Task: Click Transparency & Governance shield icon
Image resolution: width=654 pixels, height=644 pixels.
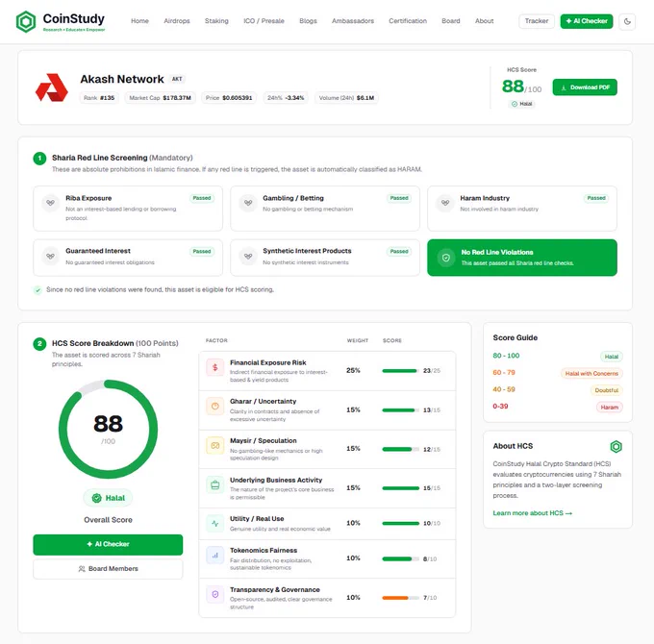Action: pos(214,594)
